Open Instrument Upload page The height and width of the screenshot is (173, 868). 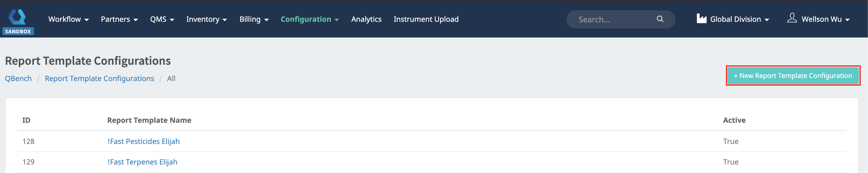click(x=426, y=20)
